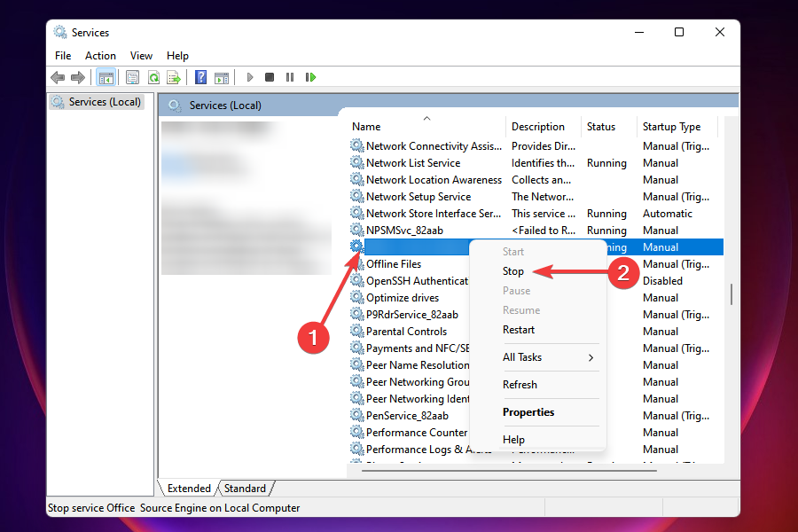Open the Action menu

[x=100, y=55]
